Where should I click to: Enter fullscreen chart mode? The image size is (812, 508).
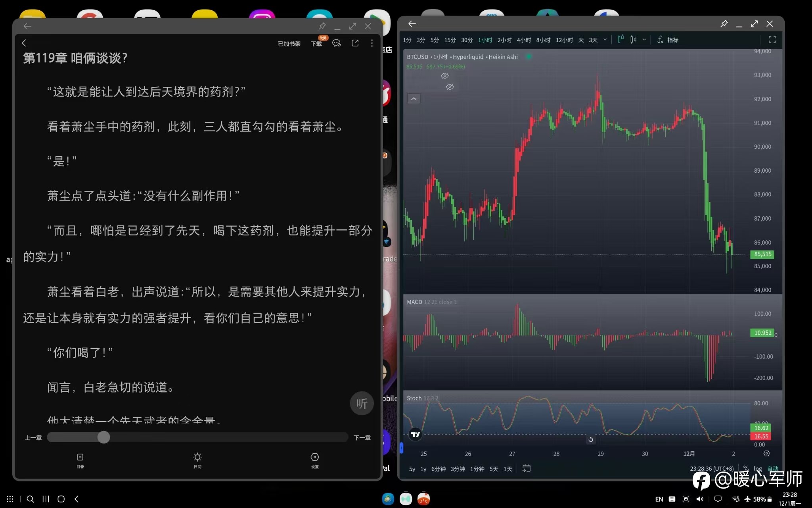pos(772,40)
